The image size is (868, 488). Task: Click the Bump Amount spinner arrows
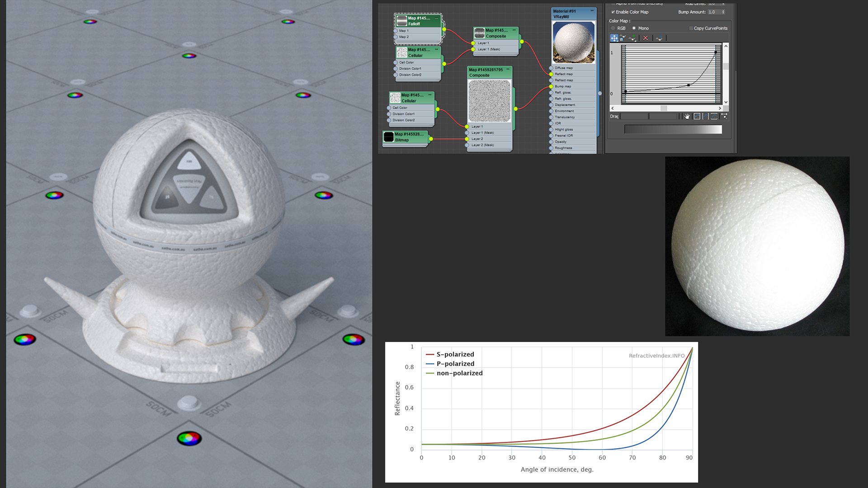[x=723, y=12]
